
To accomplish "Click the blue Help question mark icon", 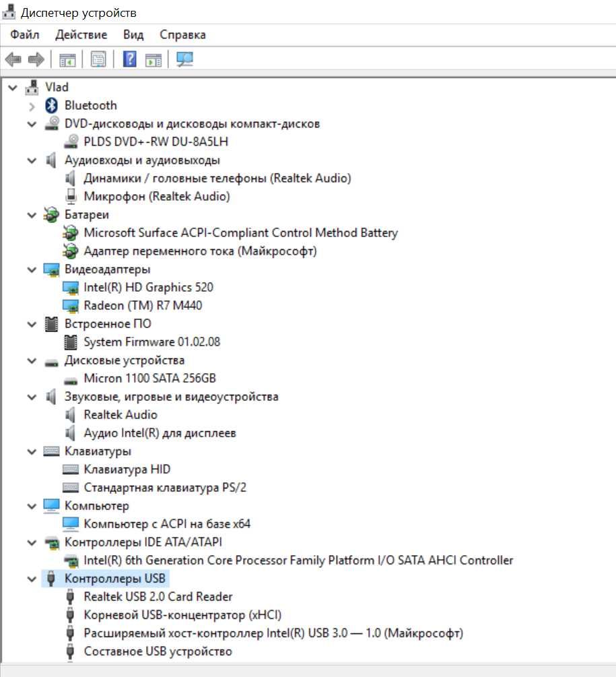I will coord(130,59).
